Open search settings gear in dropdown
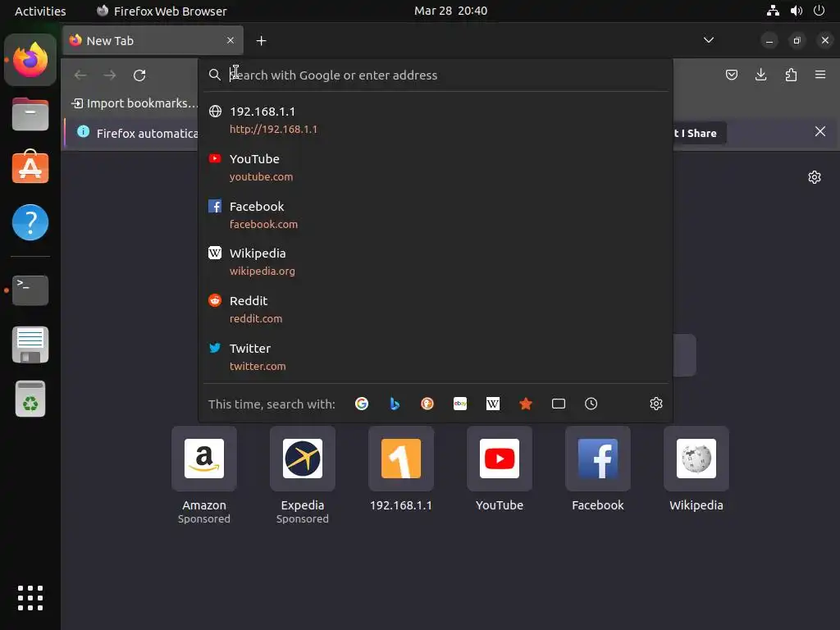 (655, 404)
